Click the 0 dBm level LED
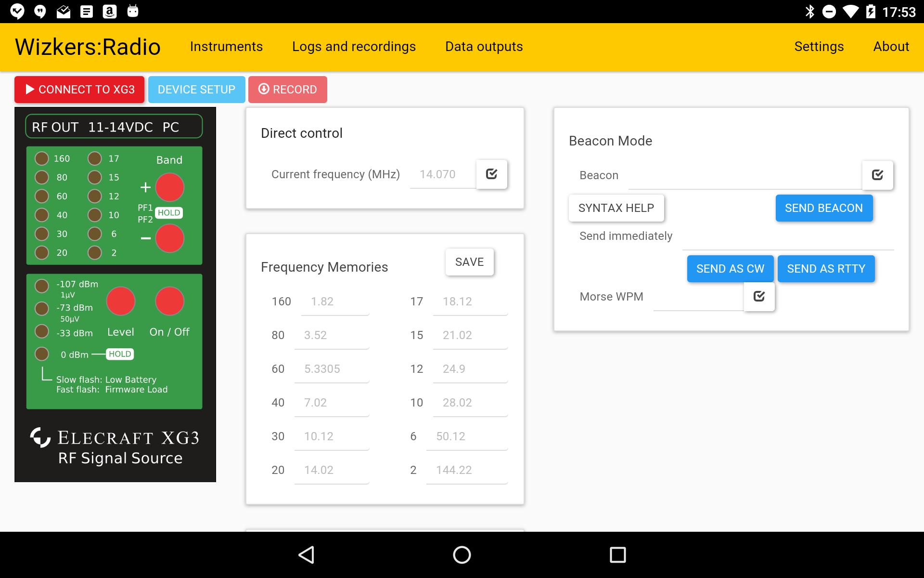The height and width of the screenshot is (578, 924). pyautogui.click(x=42, y=354)
